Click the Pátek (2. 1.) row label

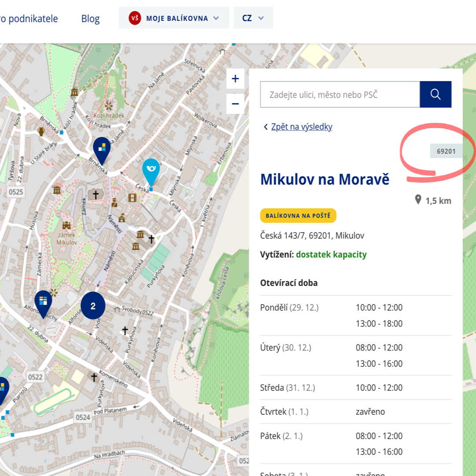[x=281, y=436]
